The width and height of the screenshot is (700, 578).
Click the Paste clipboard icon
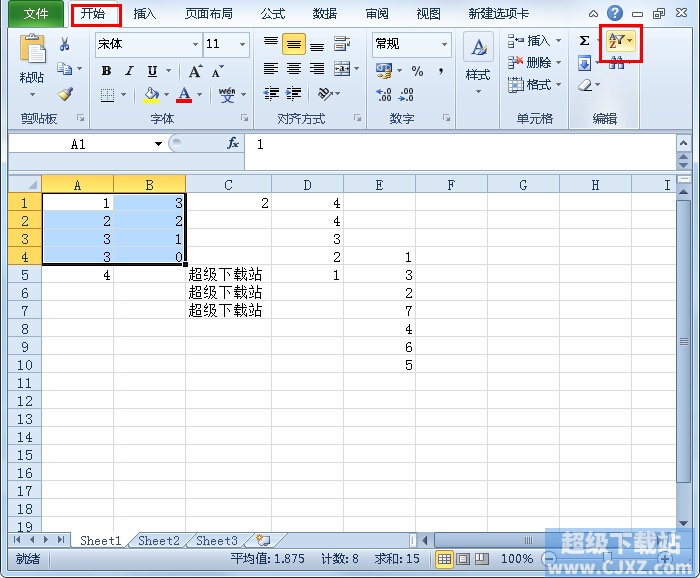coord(32,48)
